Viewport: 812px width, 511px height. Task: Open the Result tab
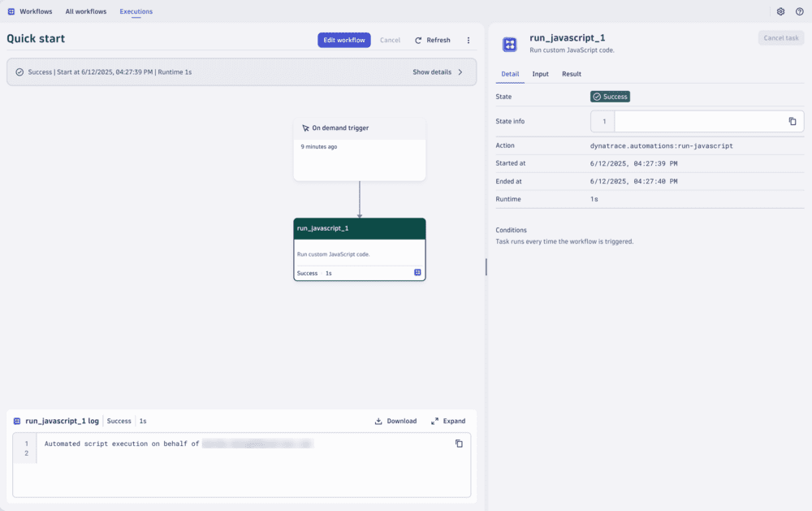click(x=571, y=73)
